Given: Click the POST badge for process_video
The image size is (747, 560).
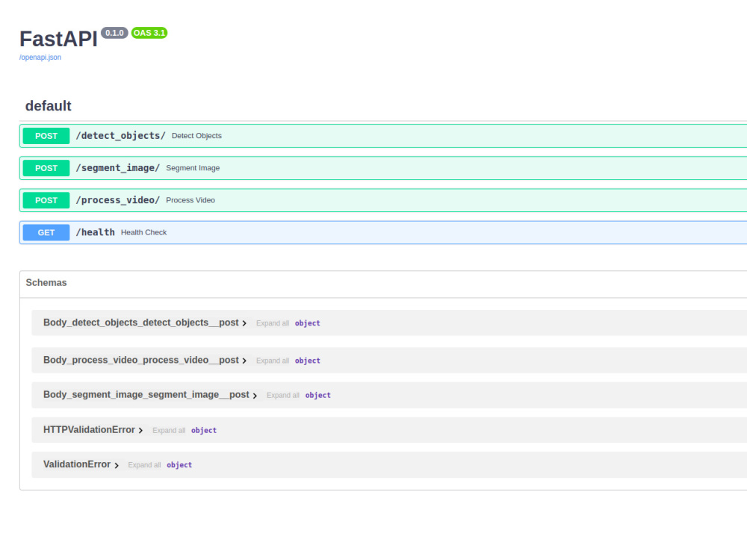Looking at the screenshot, I should [46, 200].
